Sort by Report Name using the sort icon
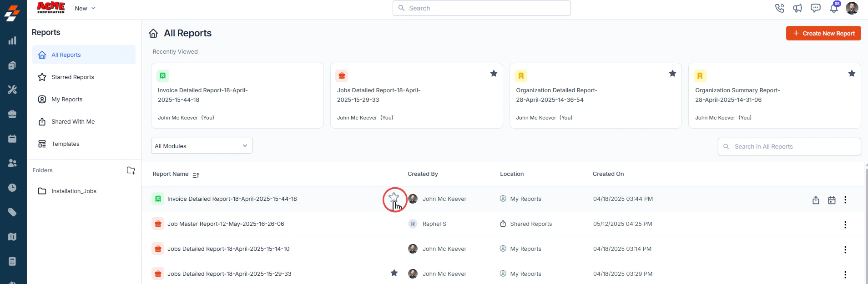Viewport: 868px width, 284px height. [196, 175]
